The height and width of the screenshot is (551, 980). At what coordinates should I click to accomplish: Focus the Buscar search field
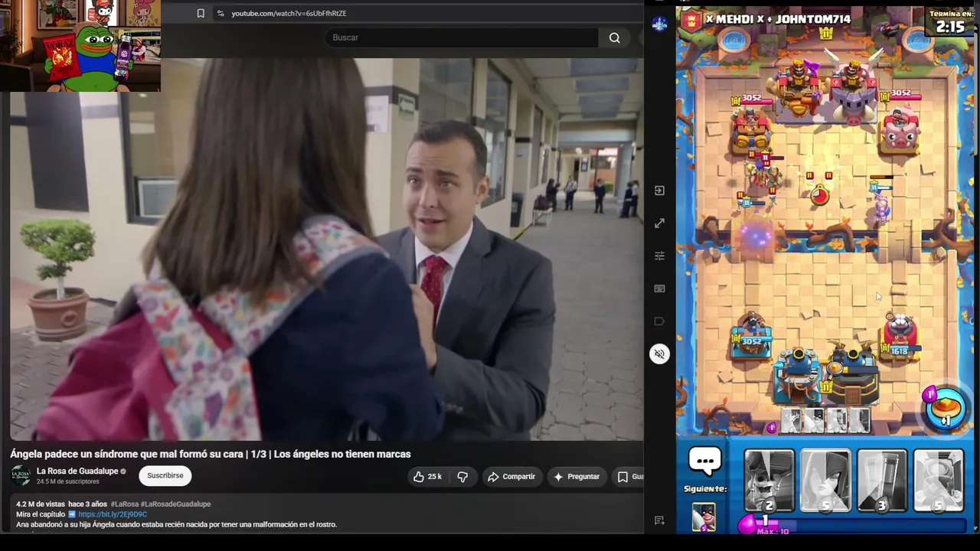462,37
